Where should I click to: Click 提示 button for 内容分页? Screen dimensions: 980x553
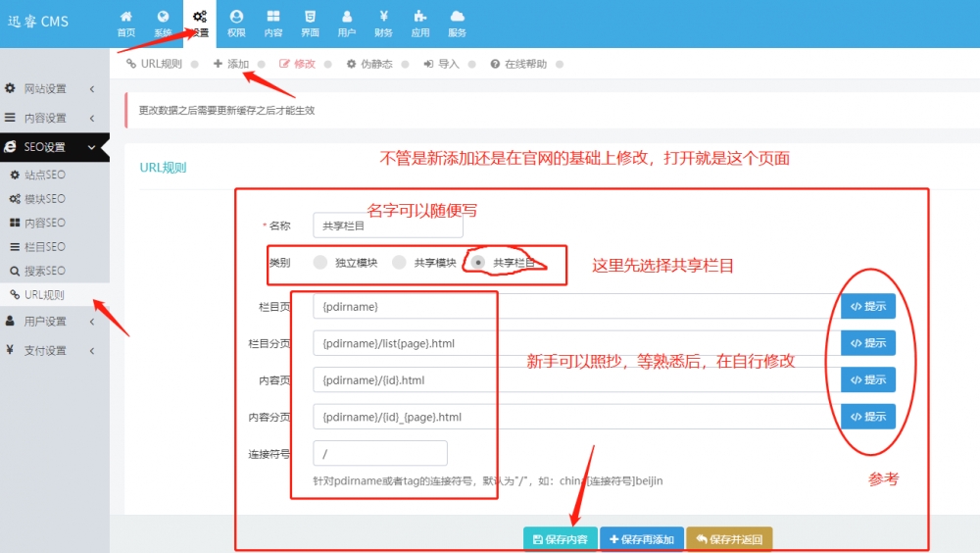(868, 417)
